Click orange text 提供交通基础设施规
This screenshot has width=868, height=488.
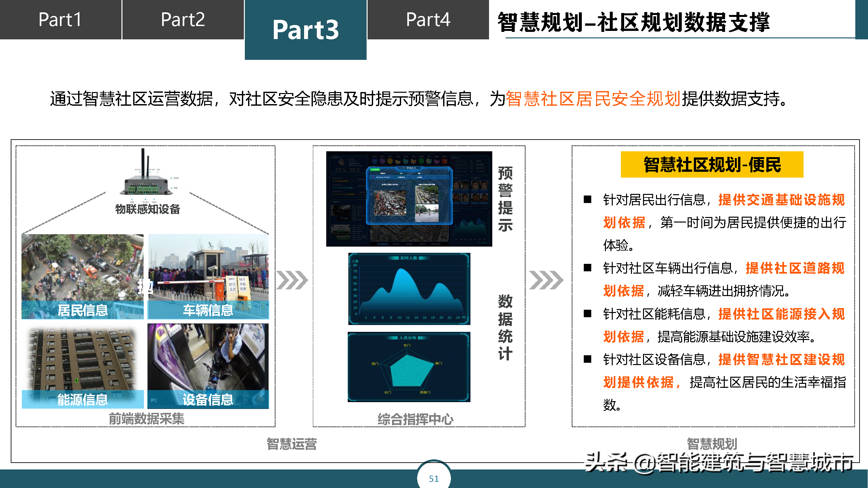point(782,200)
